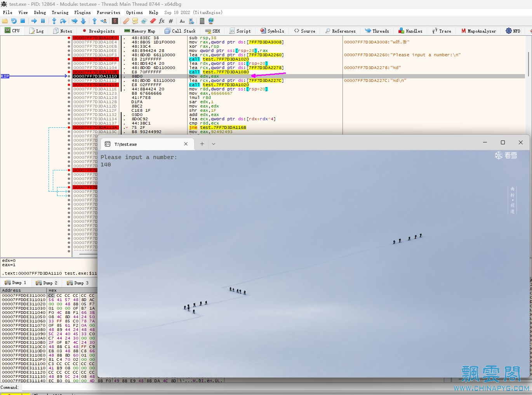
Task: Switch to the CPU tab
Action: point(12,31)
